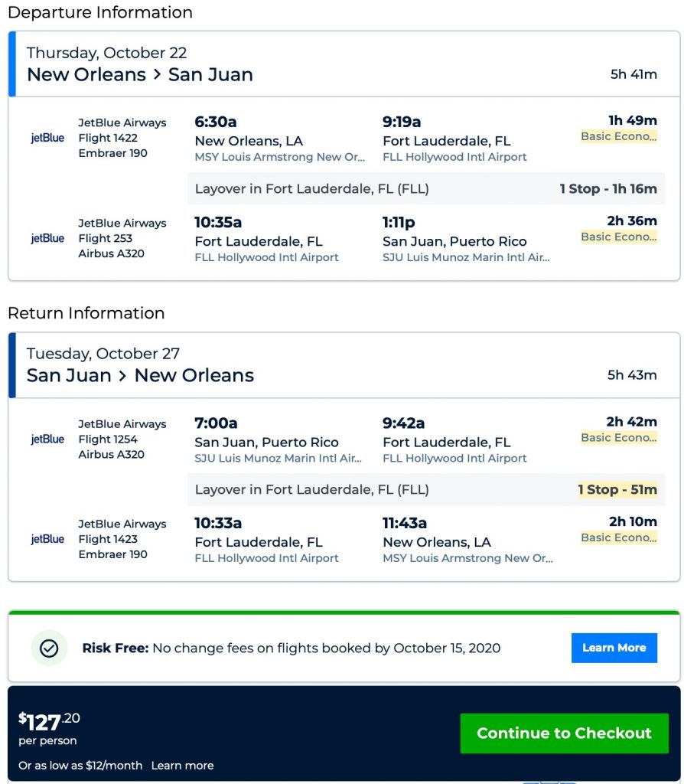The width and height of the screenshot is (684, 784).
Task: Click the Basic Economy label under 2h 10m
Action: pyautogui.click(x=618, y=537)
